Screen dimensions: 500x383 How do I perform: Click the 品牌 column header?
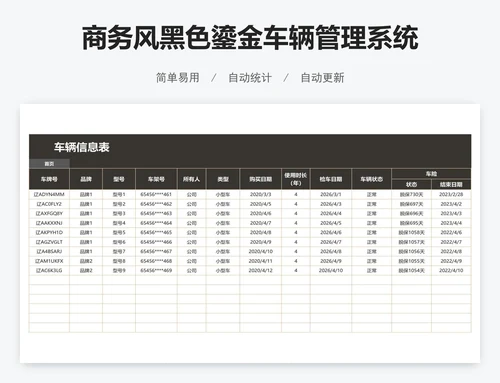click(x=86, y=179)
